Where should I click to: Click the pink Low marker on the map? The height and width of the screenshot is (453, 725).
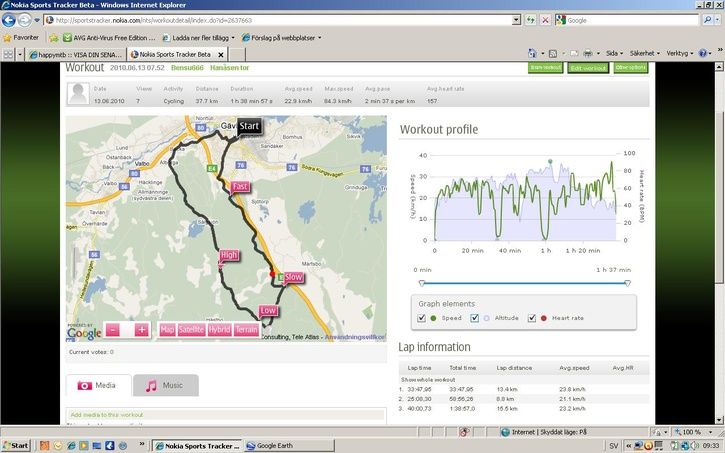(x=268, y=311)
